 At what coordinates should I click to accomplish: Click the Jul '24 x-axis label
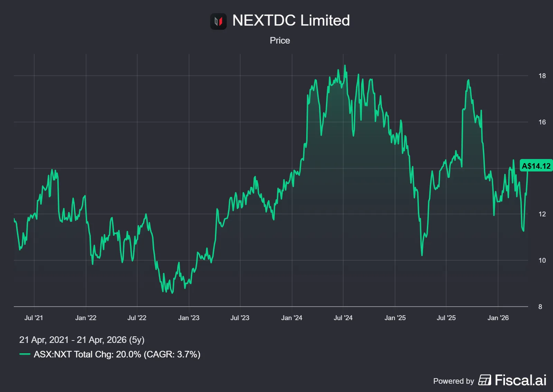343,318
